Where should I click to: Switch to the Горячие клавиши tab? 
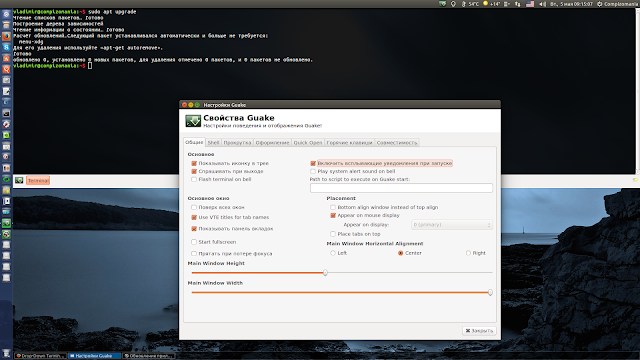point(349,142)
